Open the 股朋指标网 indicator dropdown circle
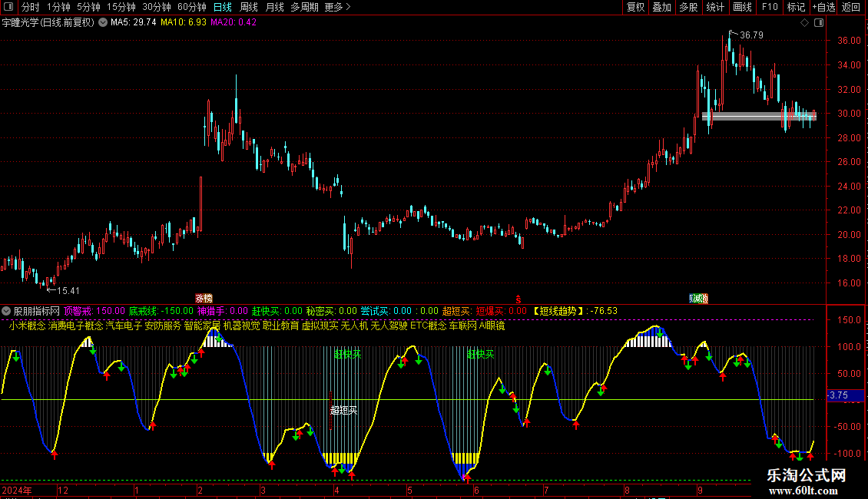 click(x=6, y=311)
